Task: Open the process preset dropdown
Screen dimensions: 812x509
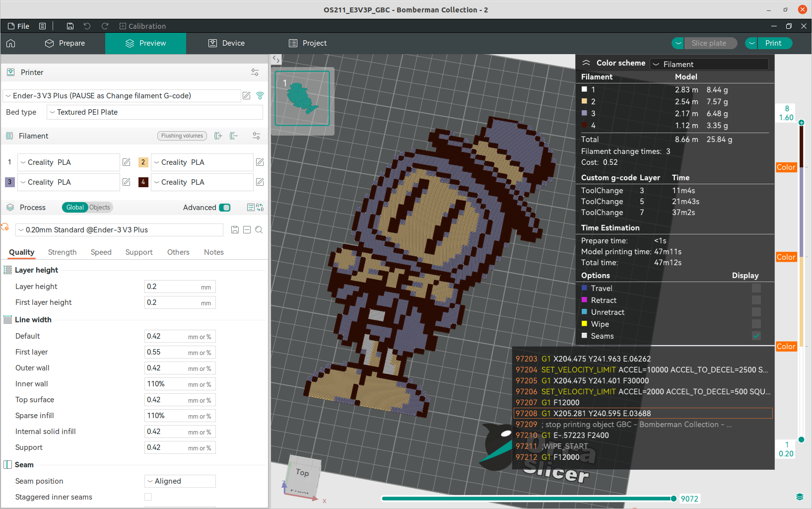Action: pos(120,229)
